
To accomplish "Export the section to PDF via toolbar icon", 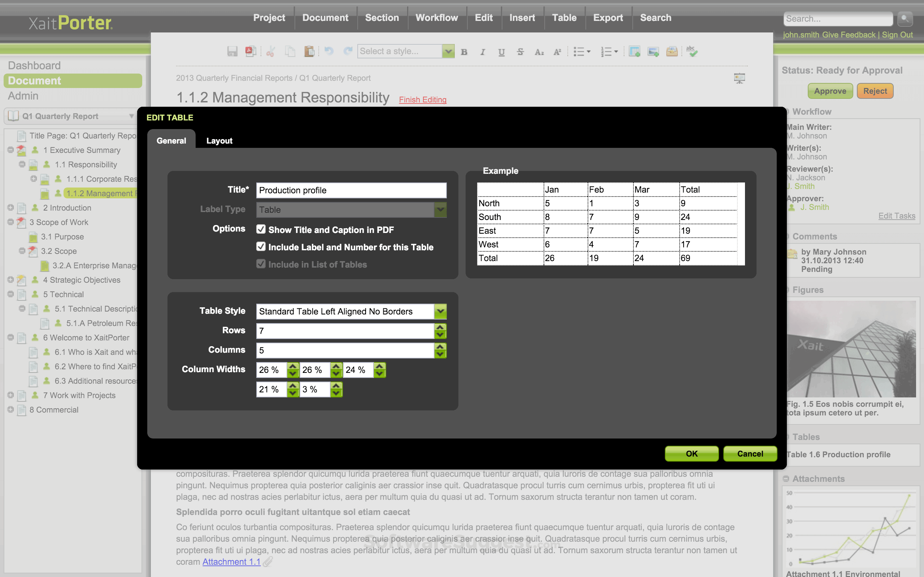I will [x=251, y=51].
